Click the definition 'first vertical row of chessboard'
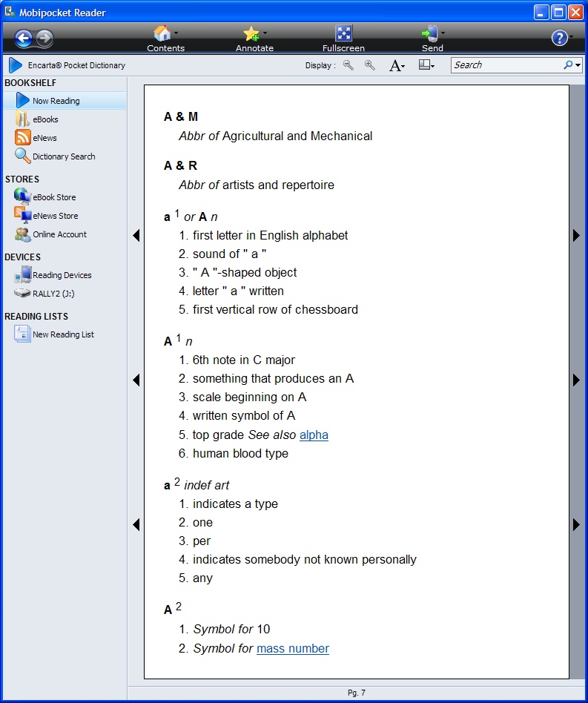Image resolution: width=588 pixels, height=703 pixels. click(275, 310)
